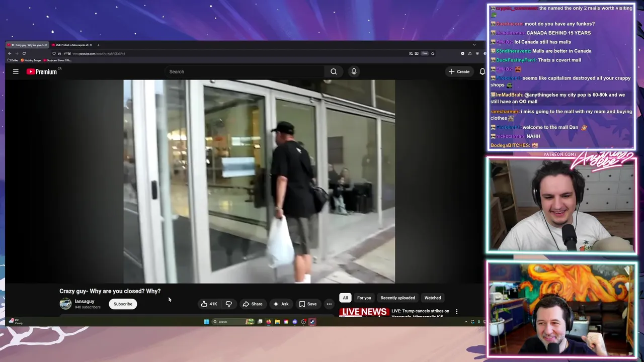Open the 'Nothing Burger' bookmark
Viewport: 644px width, 362px height.
(x=31, y=60)
